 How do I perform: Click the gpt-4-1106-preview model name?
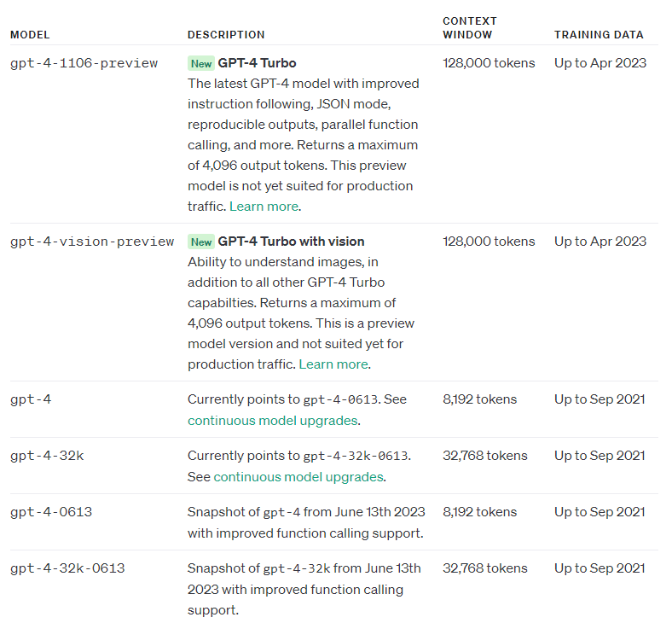click(84, 63)
